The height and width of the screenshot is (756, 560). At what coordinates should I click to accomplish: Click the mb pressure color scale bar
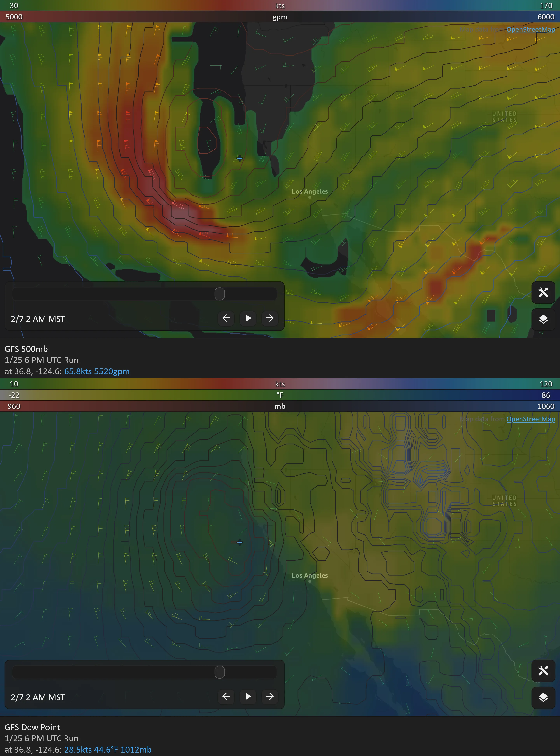click(x=280, y=406)
